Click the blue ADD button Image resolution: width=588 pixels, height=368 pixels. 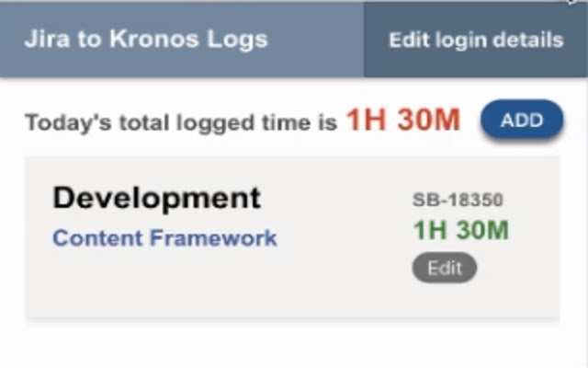click(522, 121)
